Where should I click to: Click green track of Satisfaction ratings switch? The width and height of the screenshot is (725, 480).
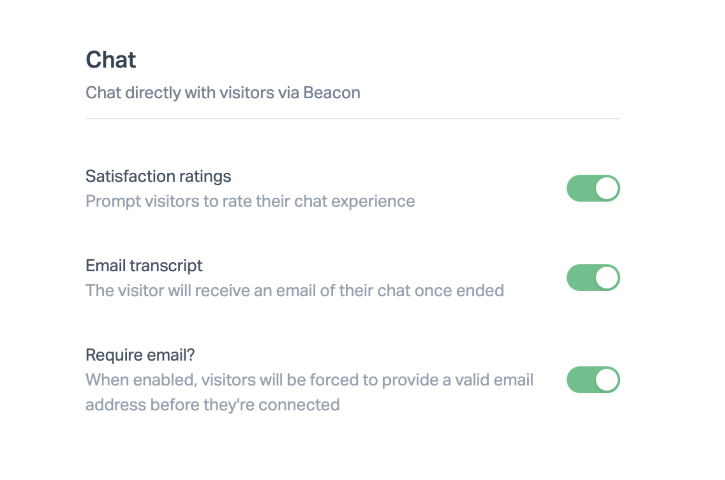(580, 188)
